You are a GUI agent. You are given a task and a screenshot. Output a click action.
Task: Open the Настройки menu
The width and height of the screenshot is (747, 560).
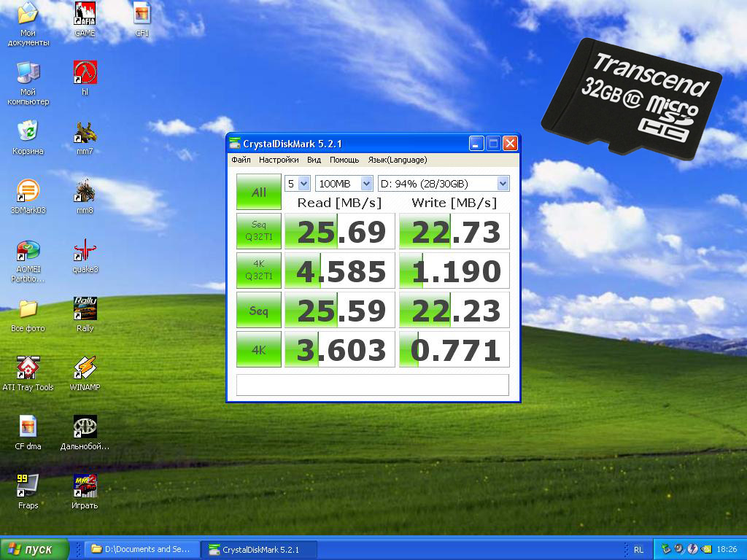tap(279, 160)
